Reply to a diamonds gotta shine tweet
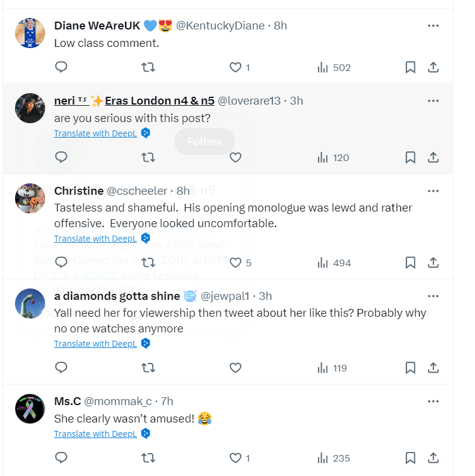The image size is (475, 476). 61,368
